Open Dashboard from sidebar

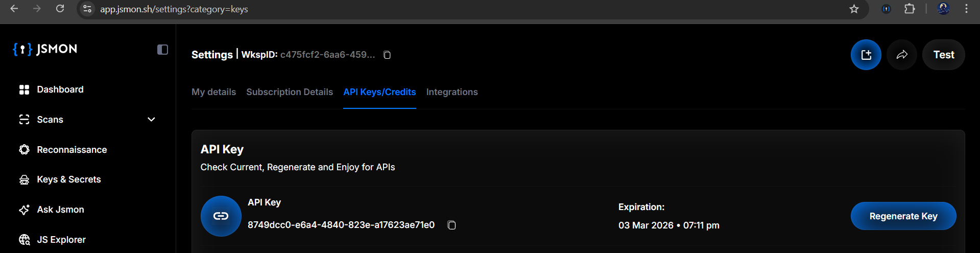(60, 89)
